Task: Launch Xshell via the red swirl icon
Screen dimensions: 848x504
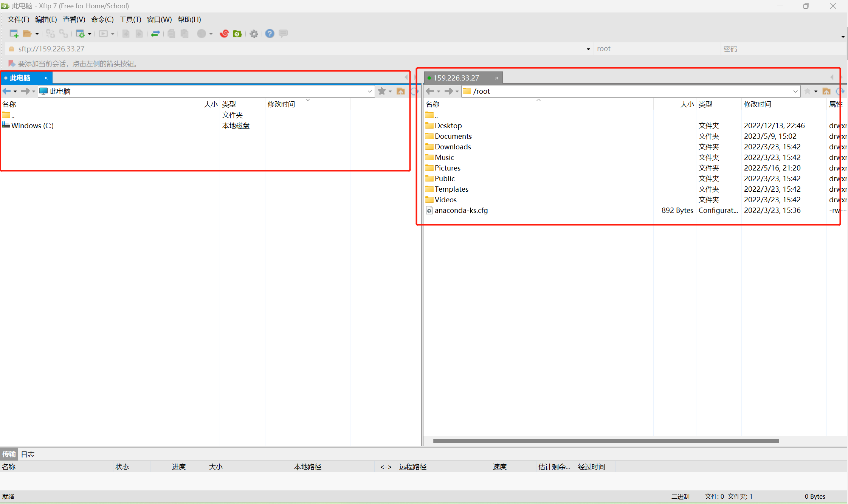Action: coord(224,34)
